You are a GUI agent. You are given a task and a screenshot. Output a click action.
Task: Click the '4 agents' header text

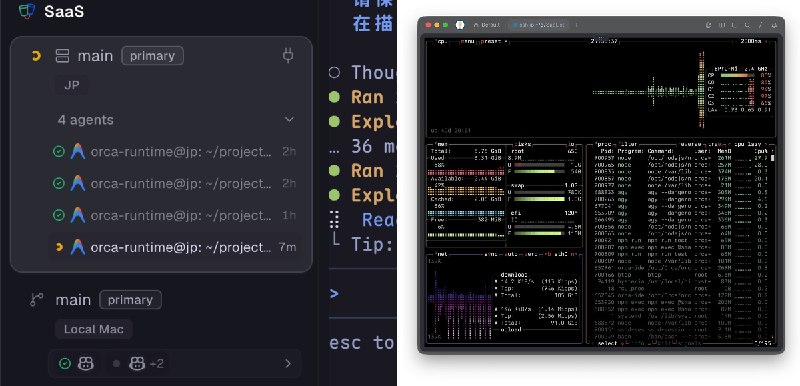[x=86, y=120]
